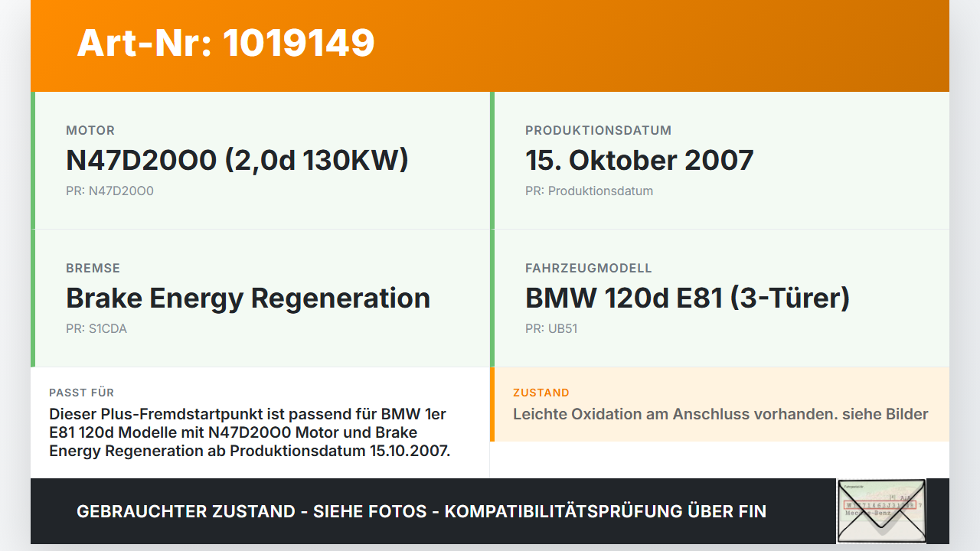Select the BREMSE label
The image size is (980, 551).
click(93, 269)
